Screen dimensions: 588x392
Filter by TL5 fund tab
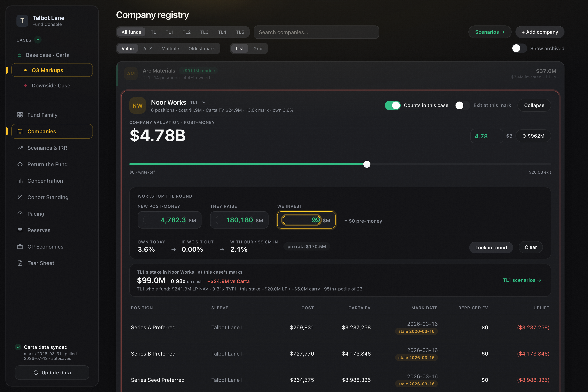240,32
